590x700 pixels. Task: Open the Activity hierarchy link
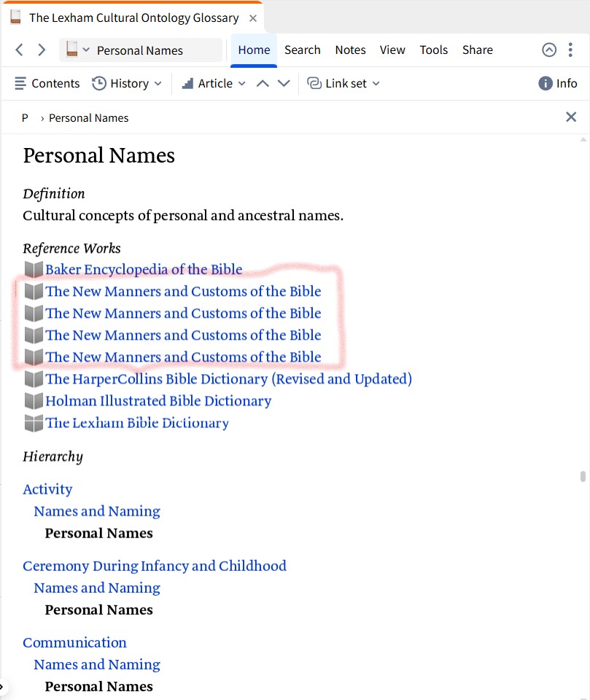(47, 489)
